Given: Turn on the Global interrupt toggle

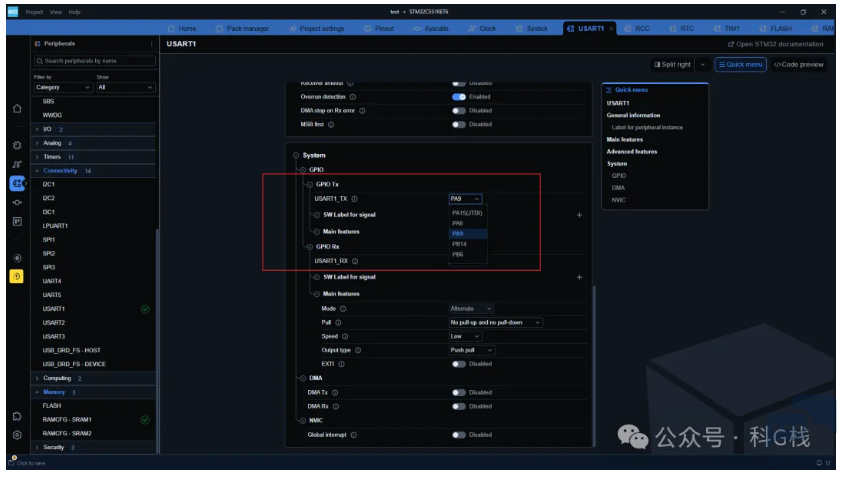Looking at the screenshot, I should point(459,435).
